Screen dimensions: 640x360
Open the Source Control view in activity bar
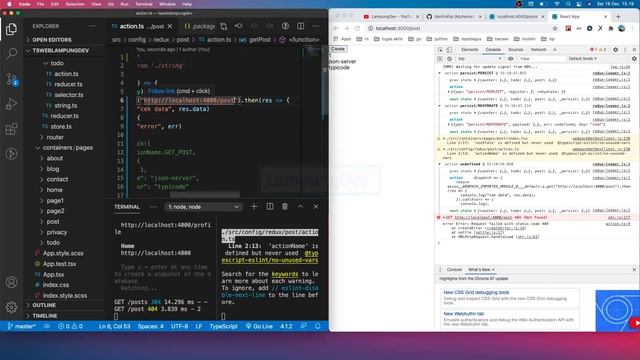pos(11,79)
